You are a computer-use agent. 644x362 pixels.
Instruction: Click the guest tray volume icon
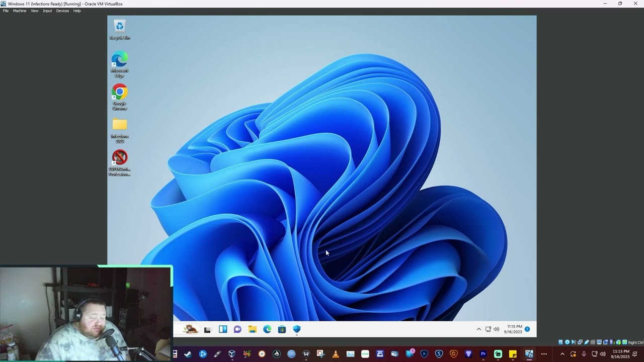pyautogui.click(x=496, y=329)
